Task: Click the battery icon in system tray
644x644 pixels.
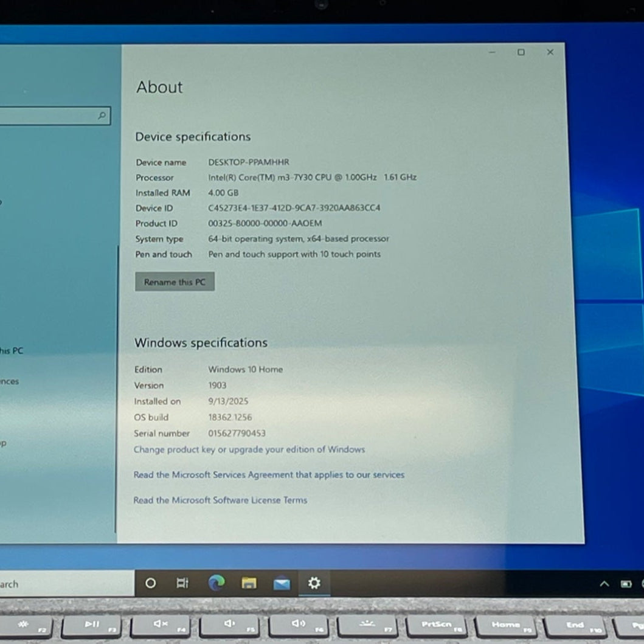Action: pyautogui.click(x=626, y=584)
